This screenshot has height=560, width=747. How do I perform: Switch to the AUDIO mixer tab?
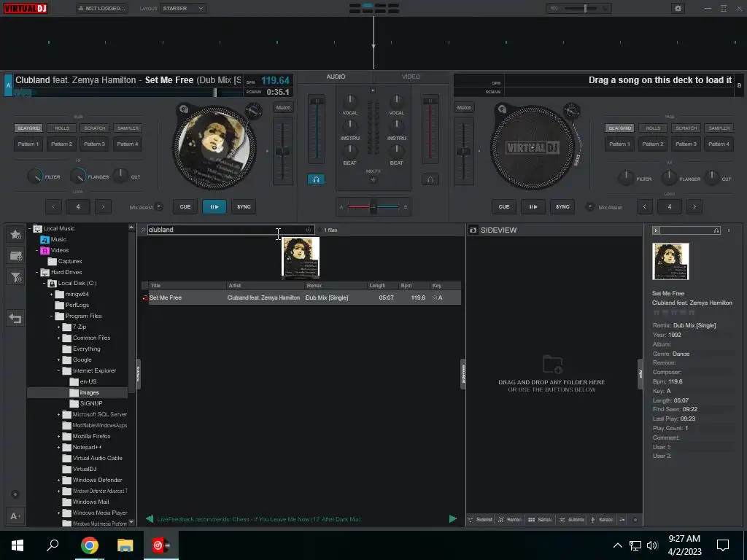click(336, 77)
